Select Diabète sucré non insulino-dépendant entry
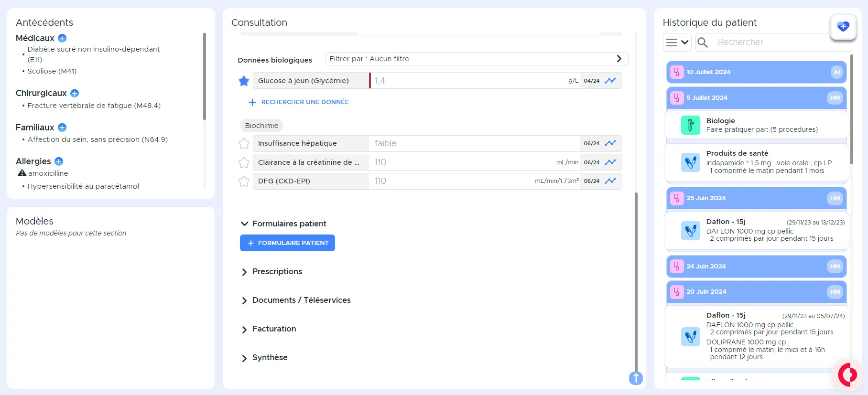The width and height of the screenshot is (868, 395). click(x=94, y=54)
